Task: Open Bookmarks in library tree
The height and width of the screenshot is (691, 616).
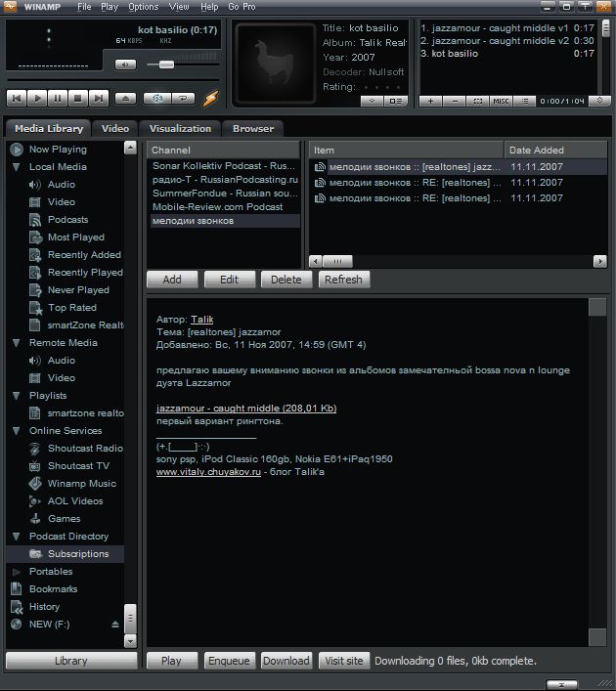Action: [53, 589]
